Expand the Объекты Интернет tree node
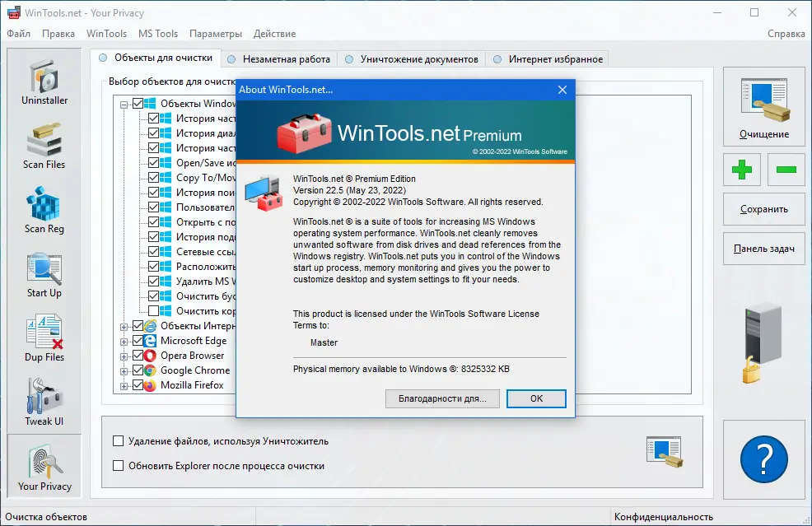 [x=124, y=327]
